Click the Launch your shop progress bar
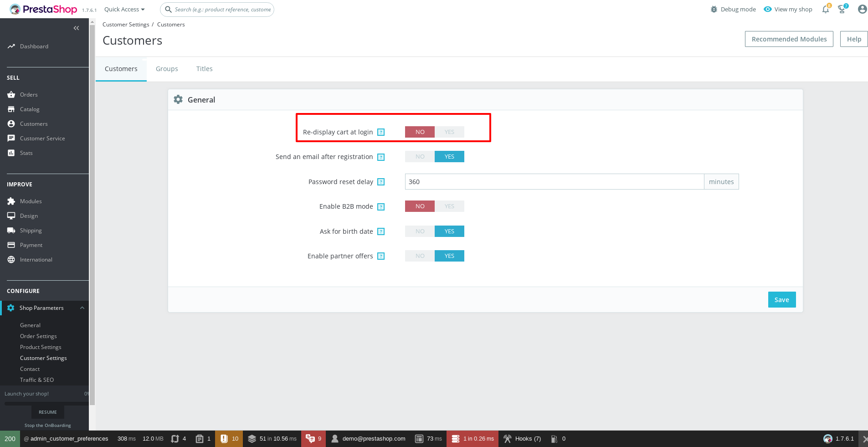The image size is (868, 447). (46, 404)
